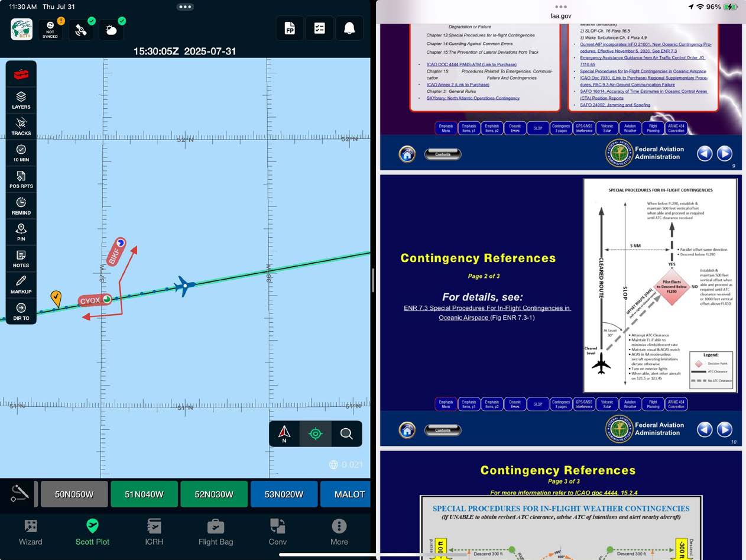Click the Home icon on page 10

click(407, 430)
